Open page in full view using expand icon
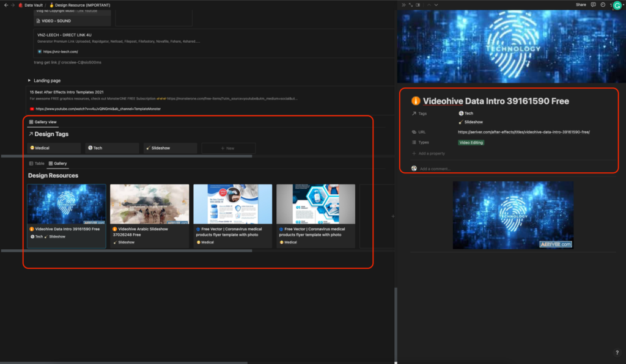This screenshot has width=626, height=364. pyautogui.click(x=411, y=5)
